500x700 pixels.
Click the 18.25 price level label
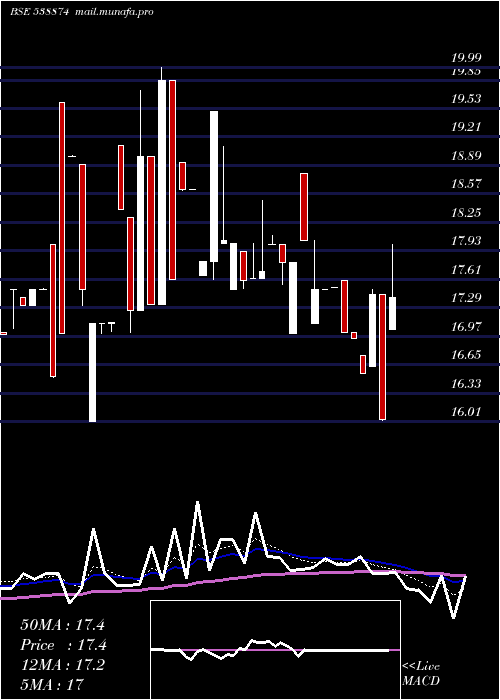(x=466, y=213)
